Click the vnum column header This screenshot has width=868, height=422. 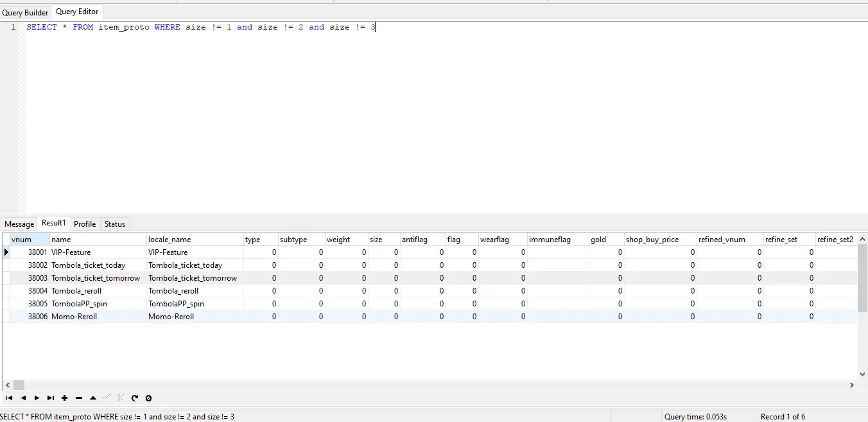[30, 240]
